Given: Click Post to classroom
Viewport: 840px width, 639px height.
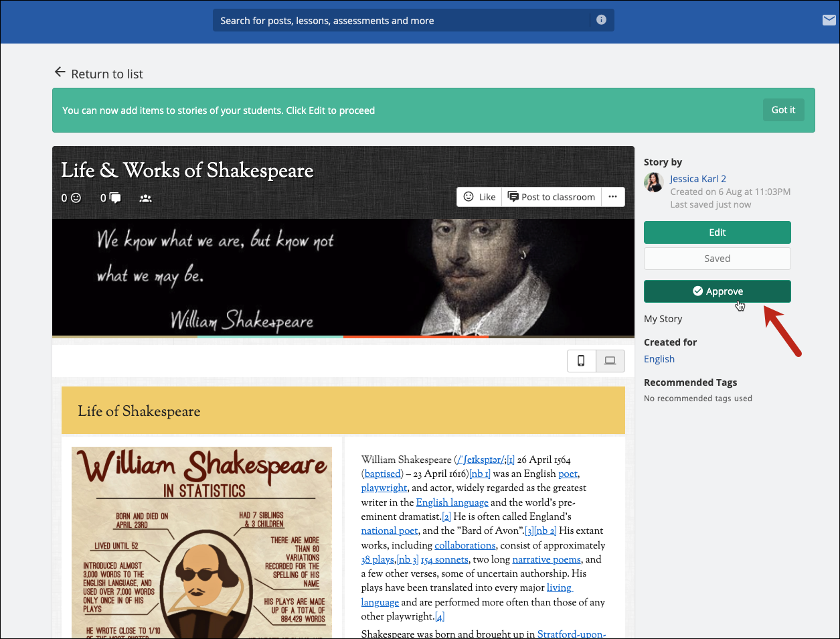Looking at the screenshot, I should (x=552, y=197).
